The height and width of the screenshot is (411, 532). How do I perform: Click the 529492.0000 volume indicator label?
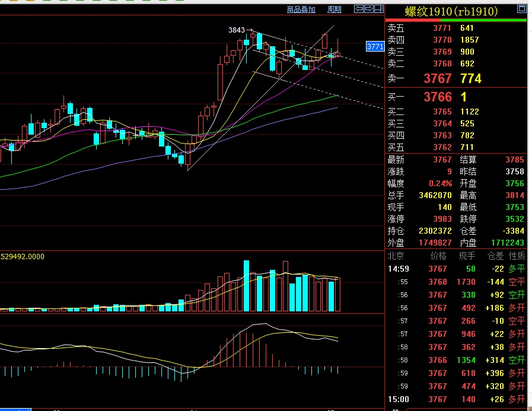point(22,257)
